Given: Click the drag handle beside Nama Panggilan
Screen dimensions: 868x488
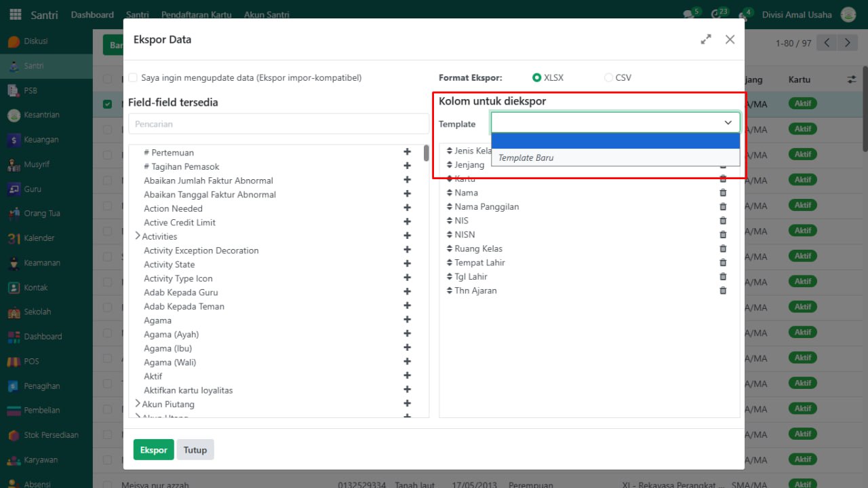Looking at the screenshot, I should point(449,207).
